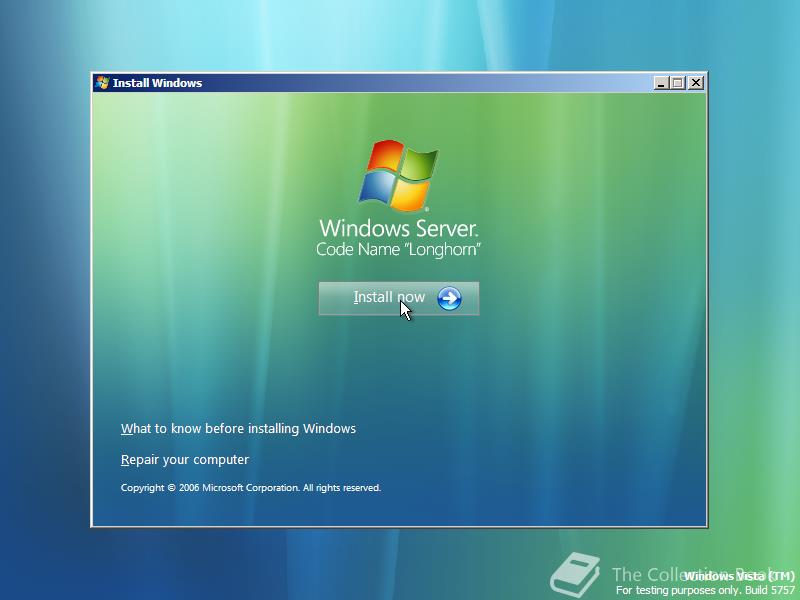The height and width of the screenshot is (600, 800).
Task: Click the Windows flag icon in title bar
Action: 103,83
